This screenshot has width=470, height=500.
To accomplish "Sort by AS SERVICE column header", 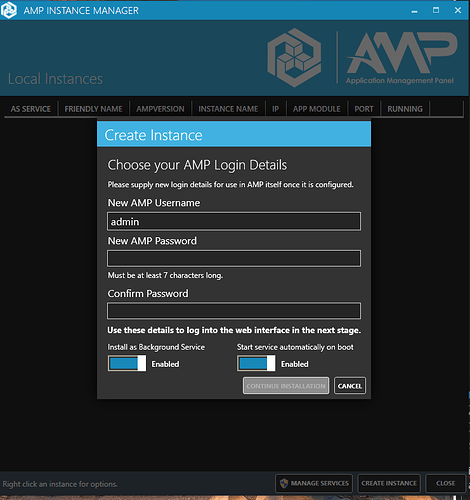I will [31, 109].
